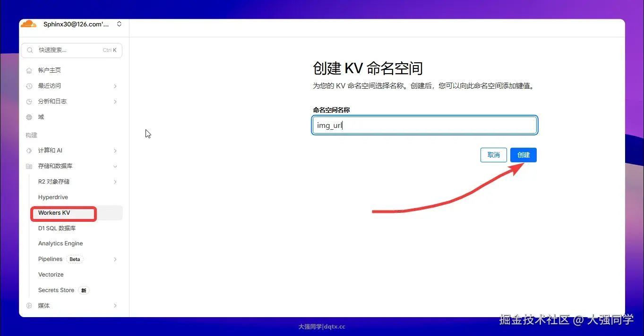Open Analytics Engine item
The height and width of the screenshot is (336, 644).
click(x=60, y=244)
